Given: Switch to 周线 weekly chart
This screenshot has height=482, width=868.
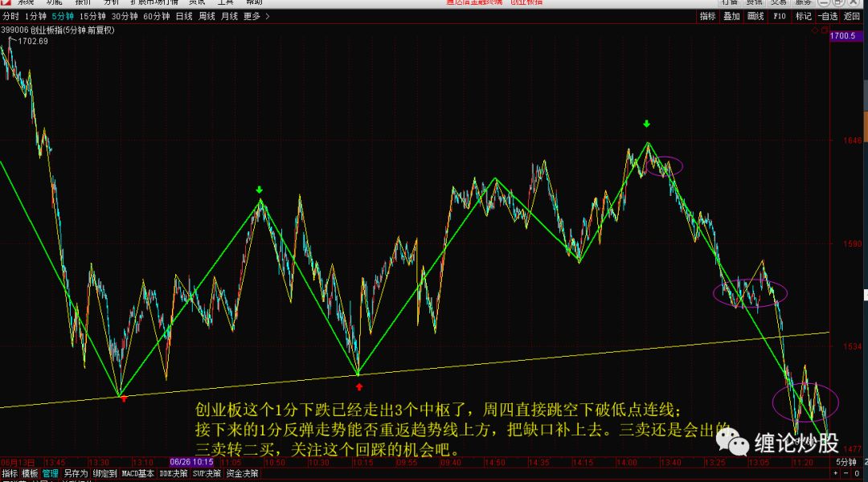Looking at the screenshot, I should (x=207, y=17).
